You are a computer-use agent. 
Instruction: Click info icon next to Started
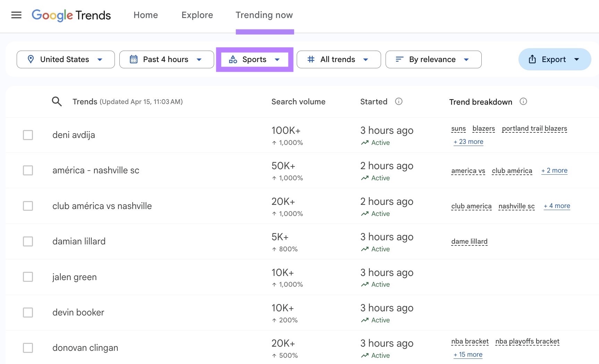(x=399, y=102)
